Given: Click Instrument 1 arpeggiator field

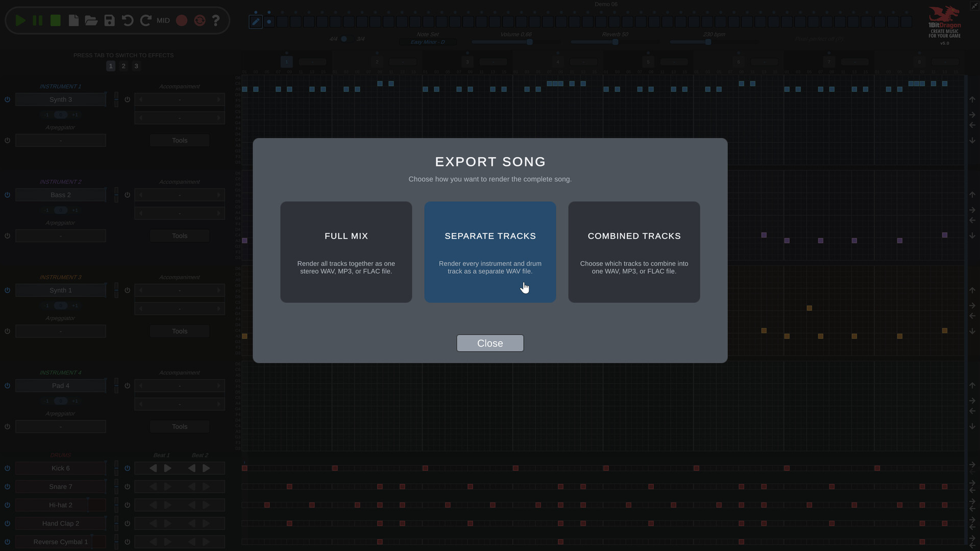Looking at the screenshot, I should 61,140.
